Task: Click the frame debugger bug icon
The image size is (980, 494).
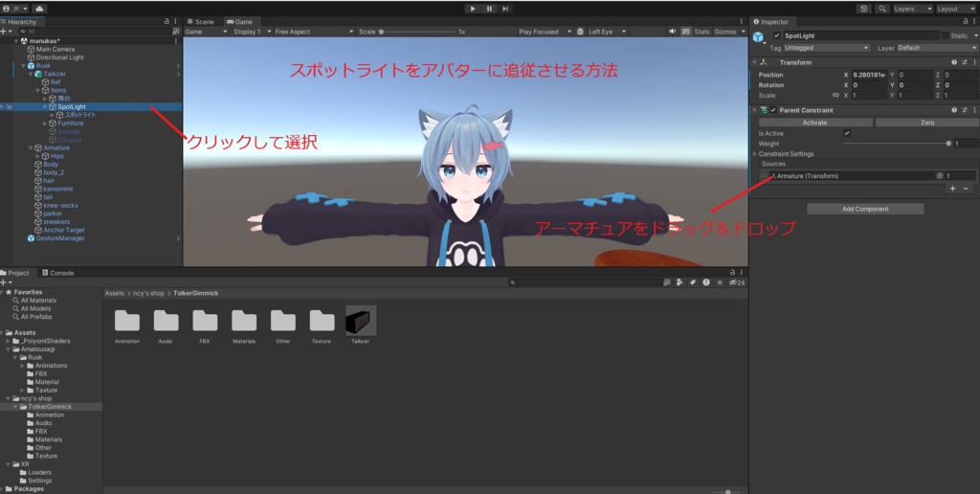Action: [580, 32]
